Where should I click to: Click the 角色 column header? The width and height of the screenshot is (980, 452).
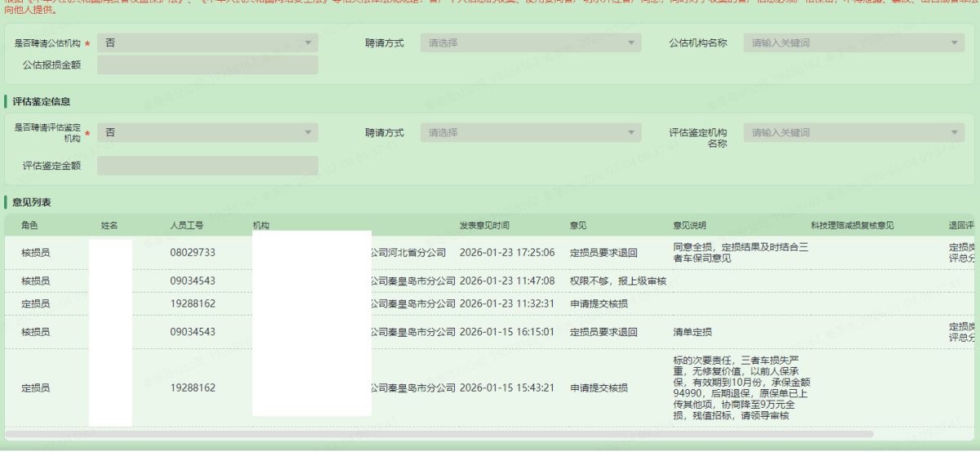click(29, 226)
